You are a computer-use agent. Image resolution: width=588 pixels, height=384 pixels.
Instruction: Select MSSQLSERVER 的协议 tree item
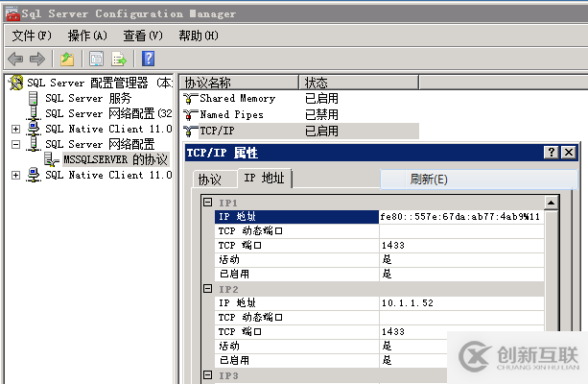pos(115,159)
